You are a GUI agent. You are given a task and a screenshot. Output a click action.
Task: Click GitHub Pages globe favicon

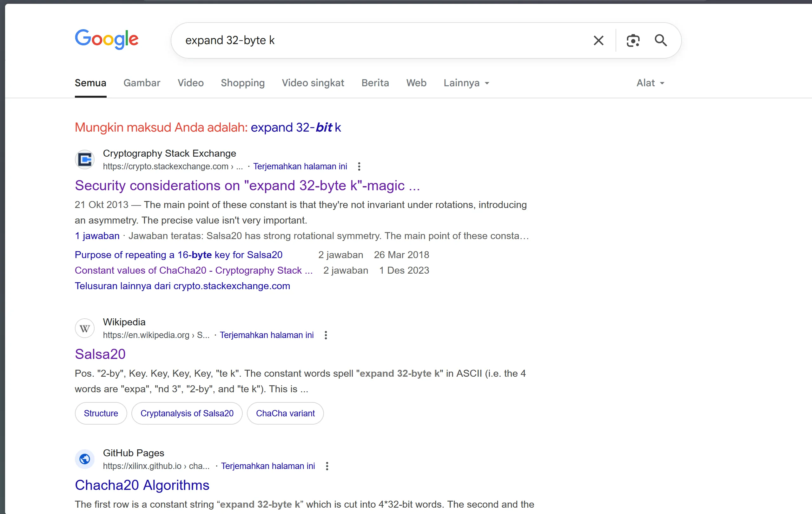85,459
